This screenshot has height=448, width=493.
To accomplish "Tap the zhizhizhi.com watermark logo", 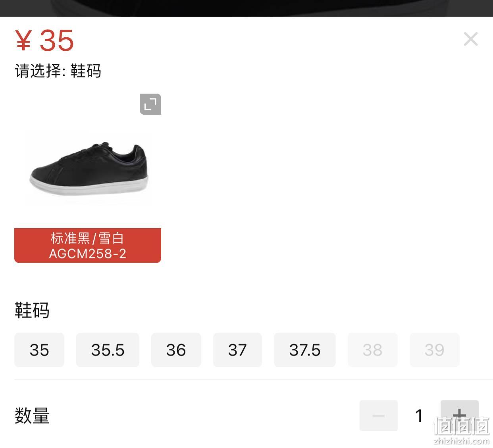I will point(462,431).
